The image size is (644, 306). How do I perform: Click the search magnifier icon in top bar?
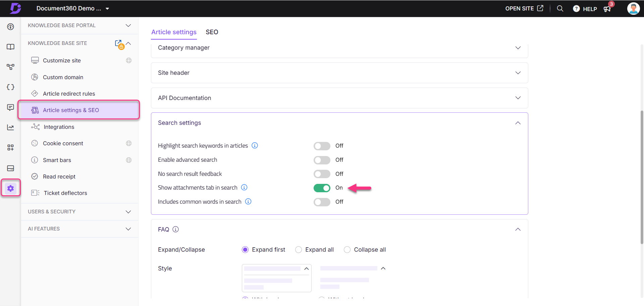[560, 8]
